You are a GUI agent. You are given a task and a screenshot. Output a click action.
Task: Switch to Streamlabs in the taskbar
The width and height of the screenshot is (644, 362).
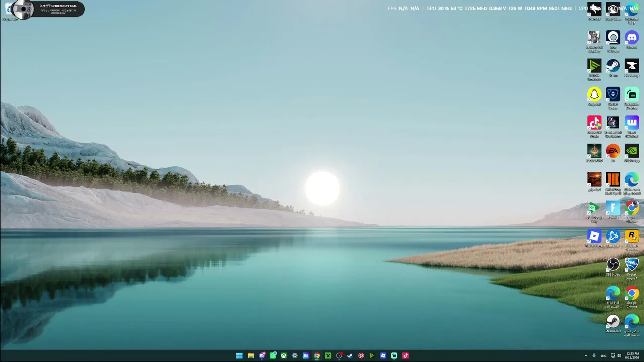pyautogui.click(x=394, y=356)
